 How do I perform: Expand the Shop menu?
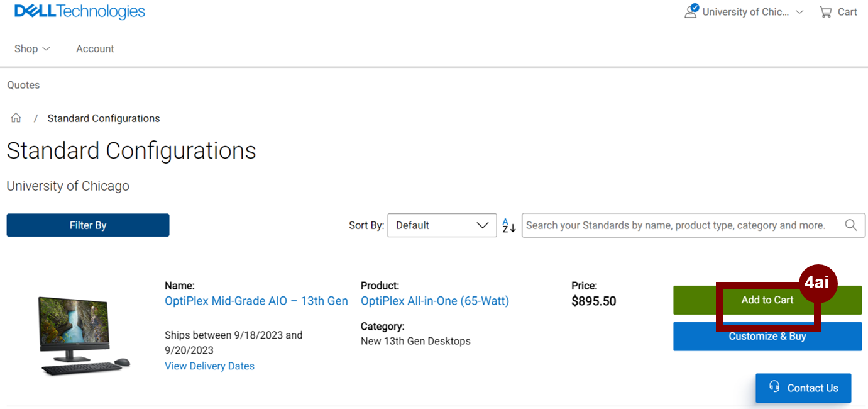32,48
